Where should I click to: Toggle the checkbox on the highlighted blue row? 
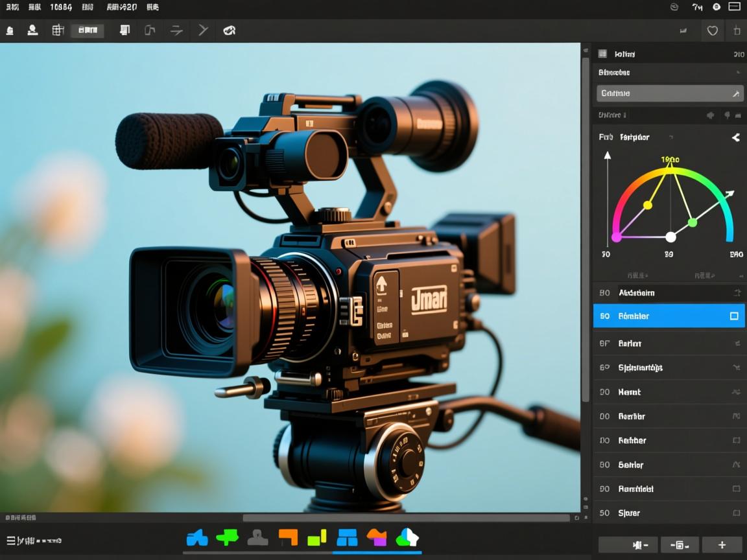point(734,316)
